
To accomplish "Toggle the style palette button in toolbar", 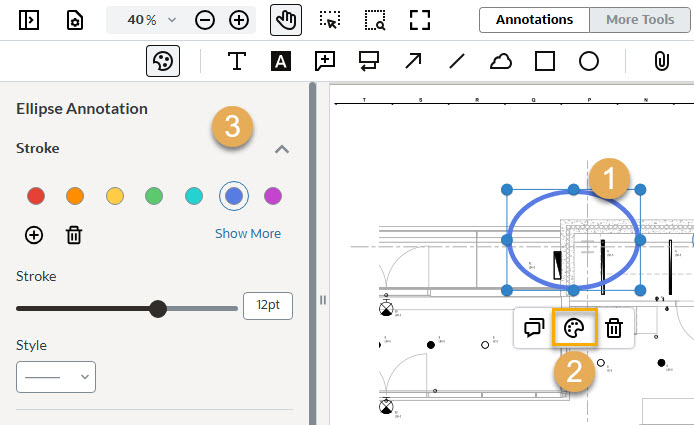I will tap(163, 61).
